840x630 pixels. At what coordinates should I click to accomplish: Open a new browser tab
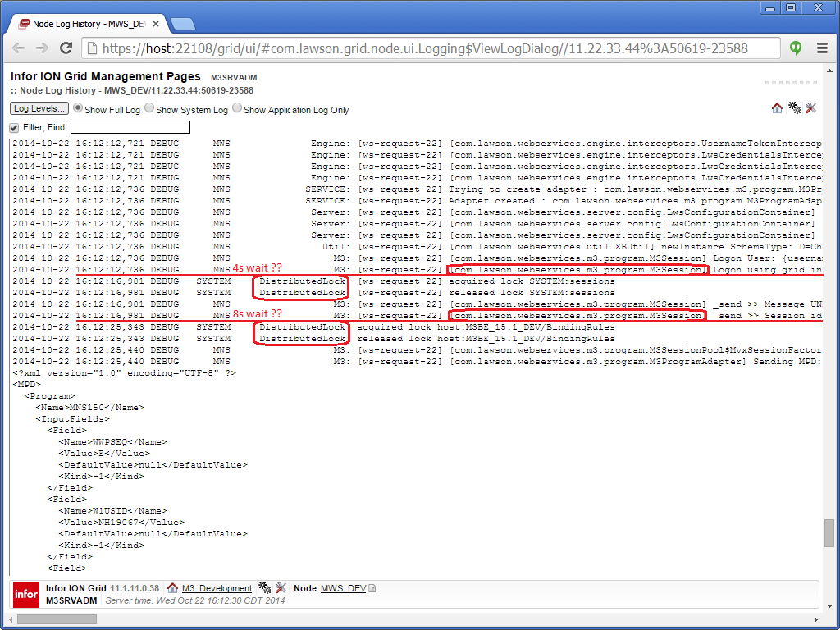(182, 24)
